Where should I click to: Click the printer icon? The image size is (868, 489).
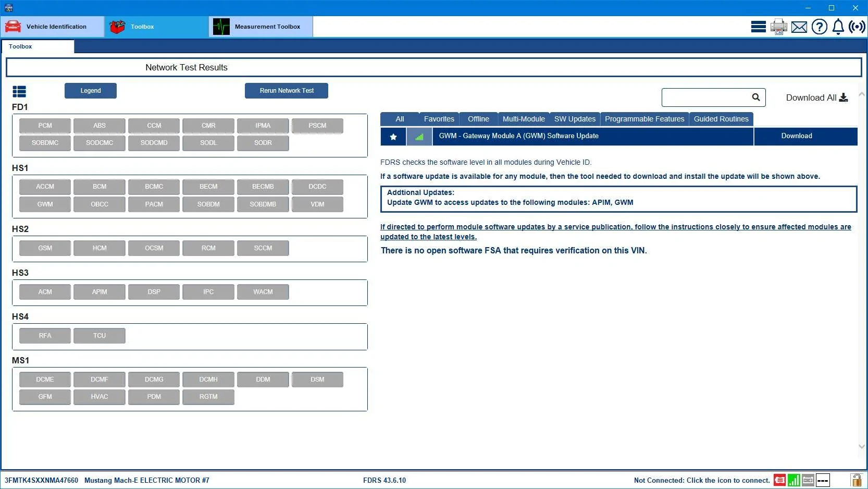pyautogui.click(x=779, y=27)
